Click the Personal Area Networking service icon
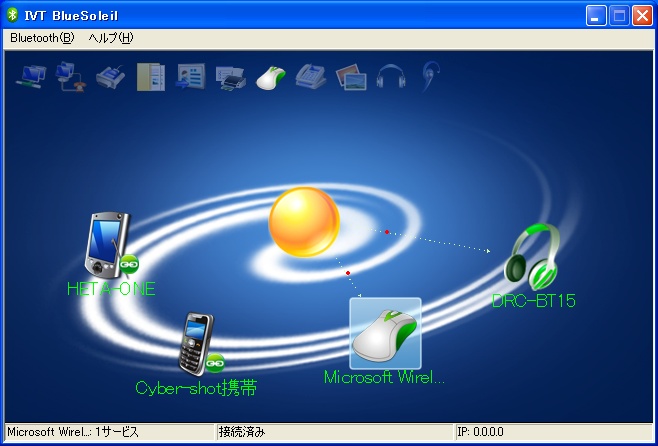Viewport: 658px width, 446px height. coord(31,77)
